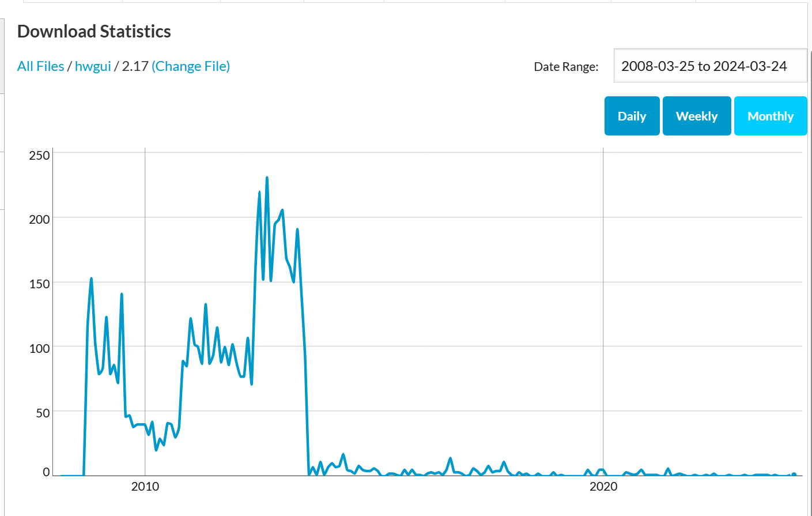The width and height of the screenshot is (812, 516).
Task: Click the 50 y-axis label
Action: point(43,413)
